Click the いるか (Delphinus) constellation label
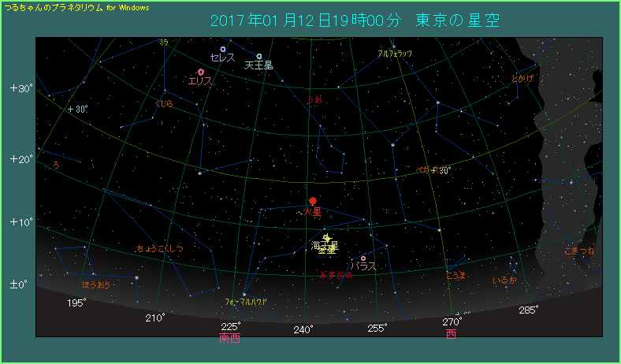Screen dimensions: 621x364 pos(504,280)
